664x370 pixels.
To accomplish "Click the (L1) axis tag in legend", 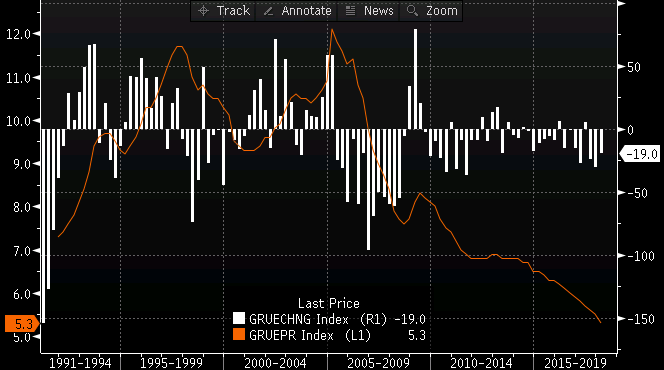I will pyautogui.click(x=358, y=335).
